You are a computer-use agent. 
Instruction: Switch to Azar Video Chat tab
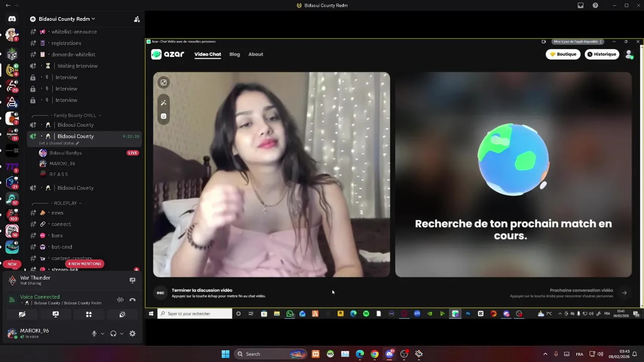208,54
